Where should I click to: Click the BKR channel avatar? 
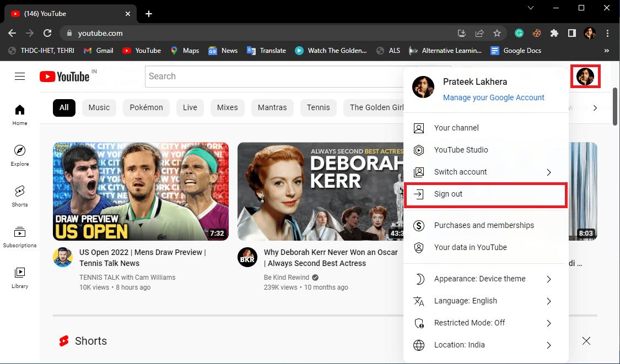pyautogui.click(x=247, y=257)
